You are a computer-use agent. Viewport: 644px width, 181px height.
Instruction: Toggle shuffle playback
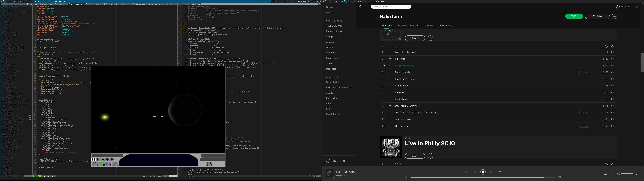click(466, 172)
